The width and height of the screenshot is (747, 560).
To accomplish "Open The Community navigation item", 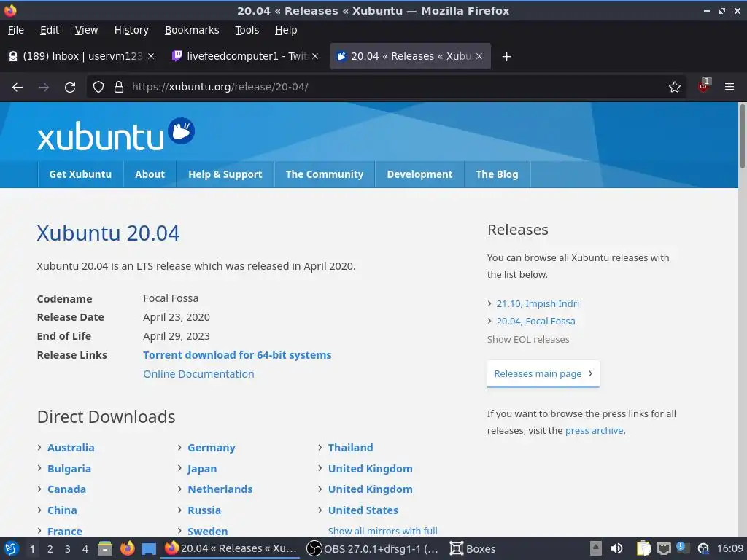I will (x=325, y=174).
